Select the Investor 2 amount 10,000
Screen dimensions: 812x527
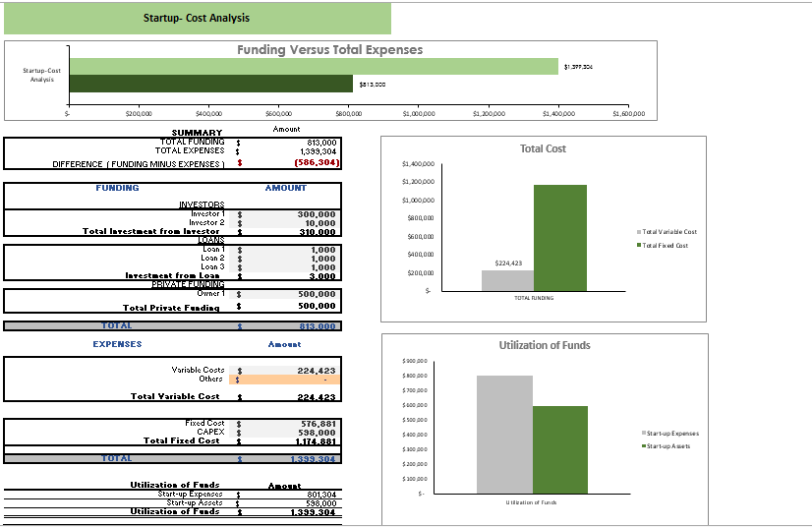(x=284, y=223)
